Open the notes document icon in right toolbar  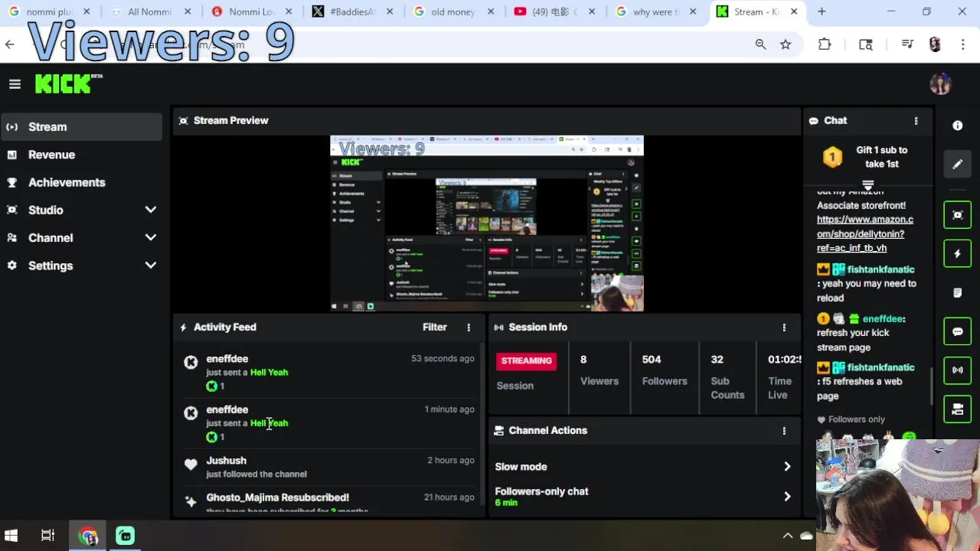957,293
